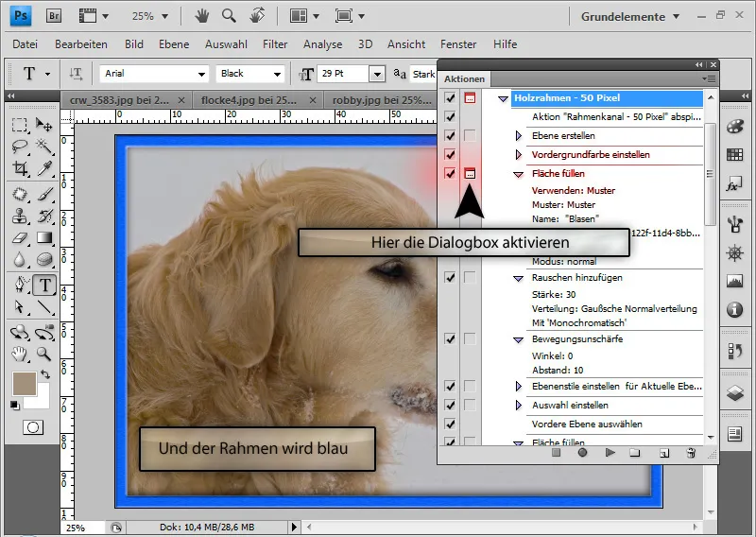The image size is (756, 537).
Task: Start recording with the record button
Action: coord(582,453)
